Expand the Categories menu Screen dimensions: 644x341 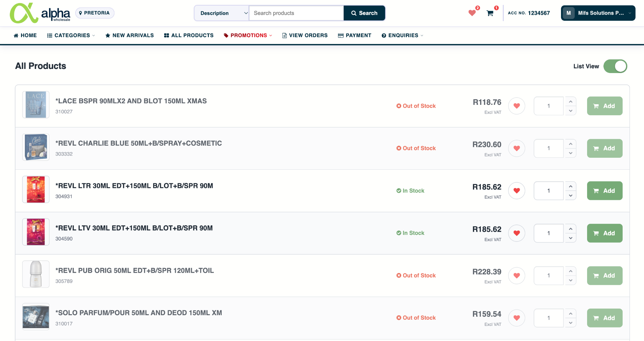point(71,35)
